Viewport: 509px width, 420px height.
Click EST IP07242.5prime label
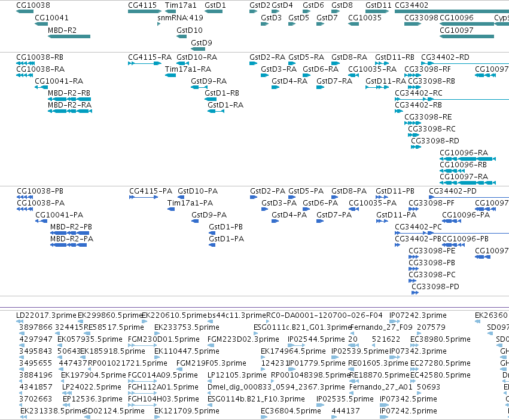coord(409,411)
